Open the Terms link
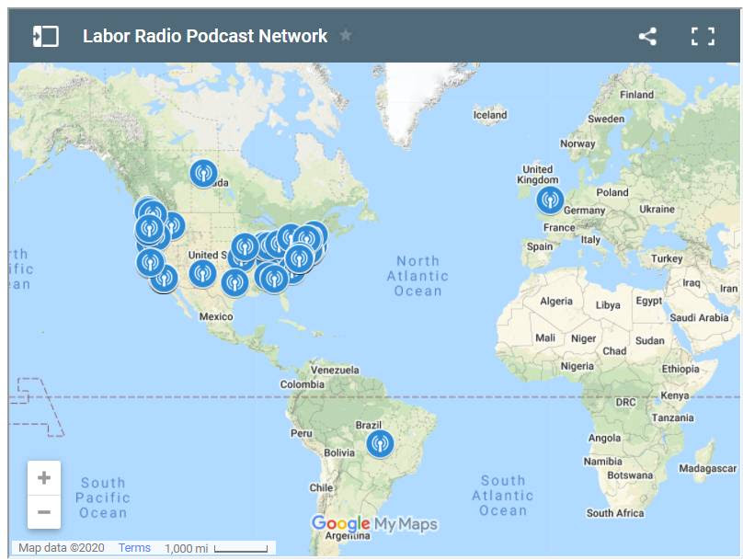The width and height of the screenshot is (743, 560). tap(134, 548)
